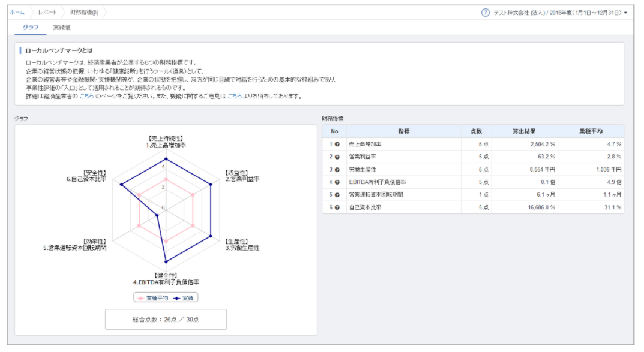
Task: Click the help question mark icon in header
Action: tap(486, 13)
